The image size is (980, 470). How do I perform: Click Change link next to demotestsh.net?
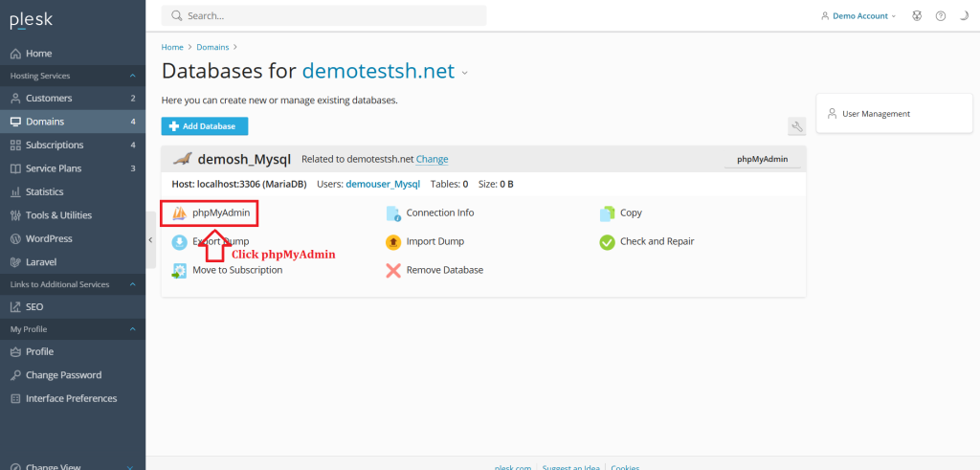click(x=432, y=159)
